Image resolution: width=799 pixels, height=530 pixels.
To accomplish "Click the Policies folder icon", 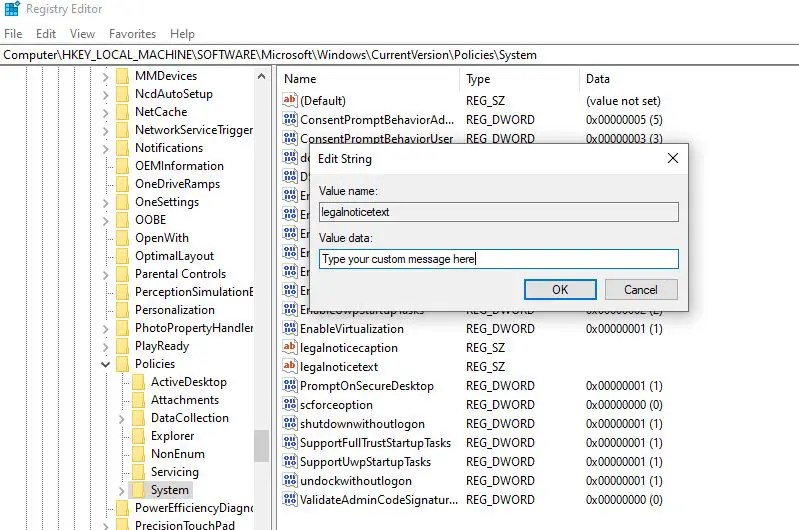I will coord(122,364).
